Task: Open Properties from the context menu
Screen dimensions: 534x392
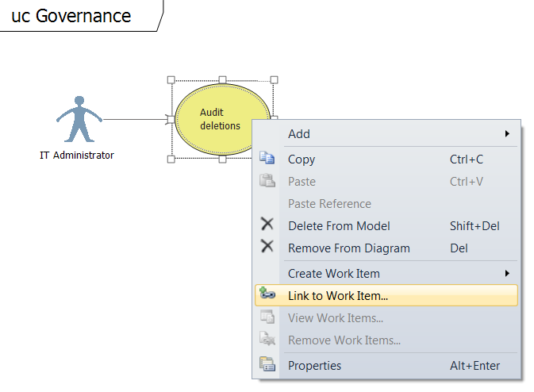Action: (386, 366)
